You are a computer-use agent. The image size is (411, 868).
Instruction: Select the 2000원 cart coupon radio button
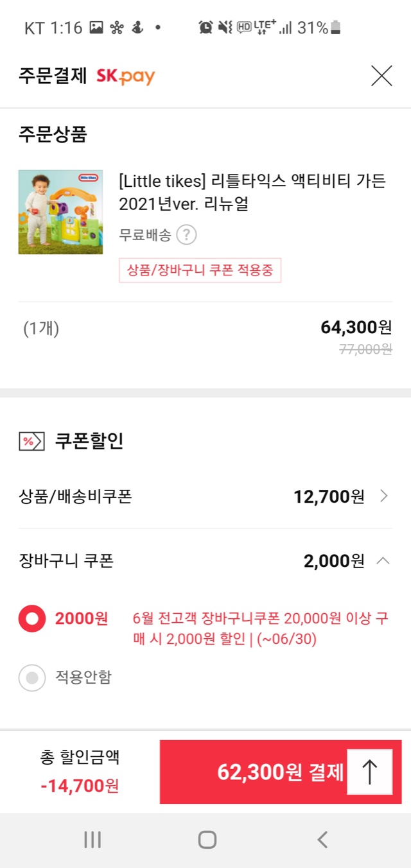click(32, 619)
